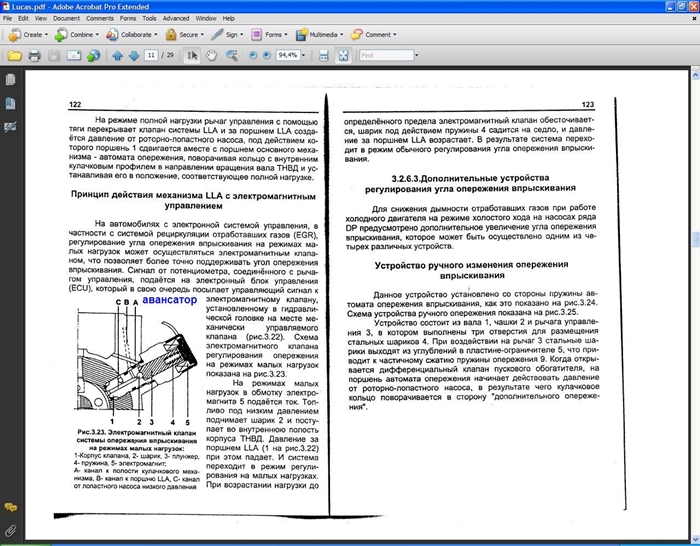Viewport: 700px width, 546px height.
Task: Open the Advanced menu
Action: coord(176,18)
